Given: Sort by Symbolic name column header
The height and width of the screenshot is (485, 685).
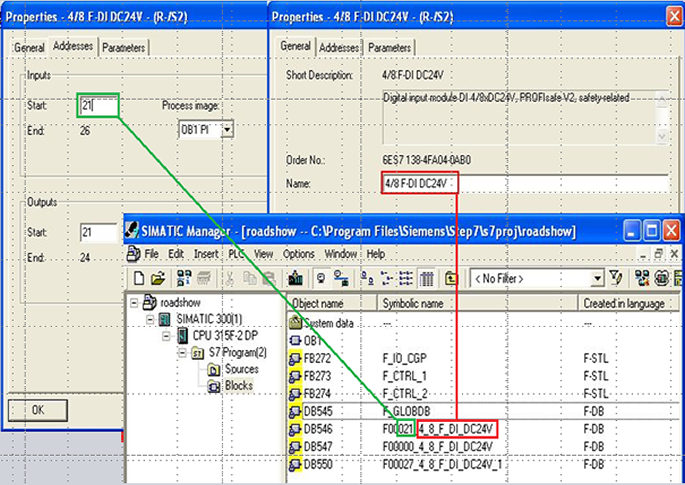Looking at the screenshot, I should (x=478, y=303).
